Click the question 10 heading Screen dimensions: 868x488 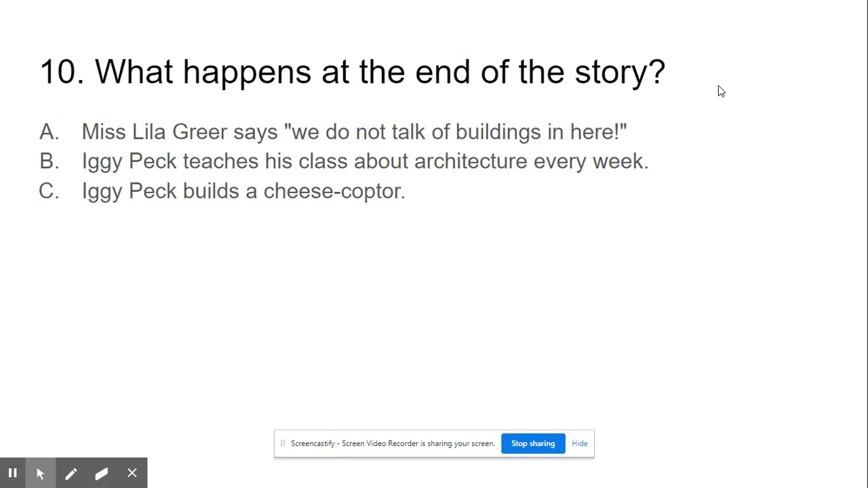click(x=353, y=72)
